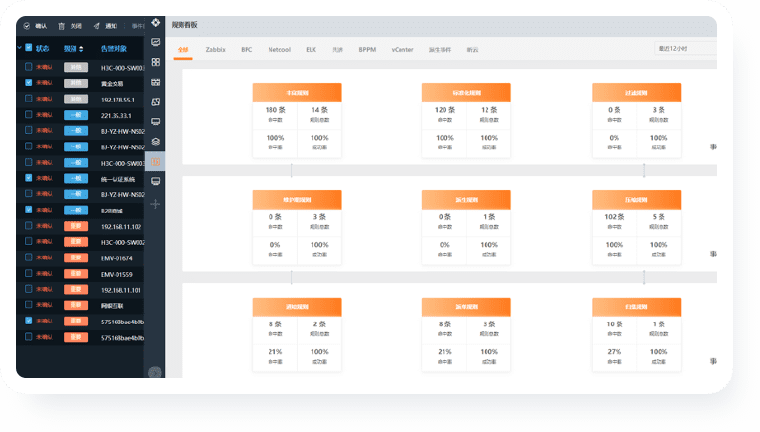Click the 120 条 hit count value

445,110
